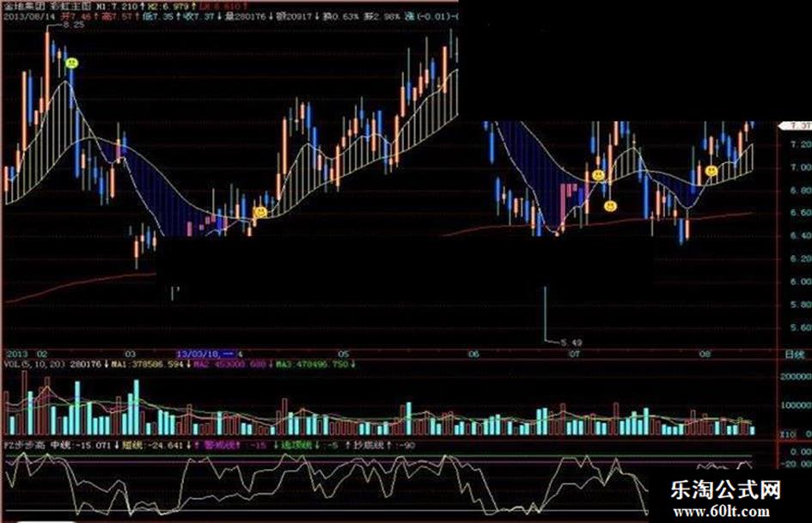
Task: Click the 2013 year label on time axis
Action: pyautogui.click(x=17, y=354)
